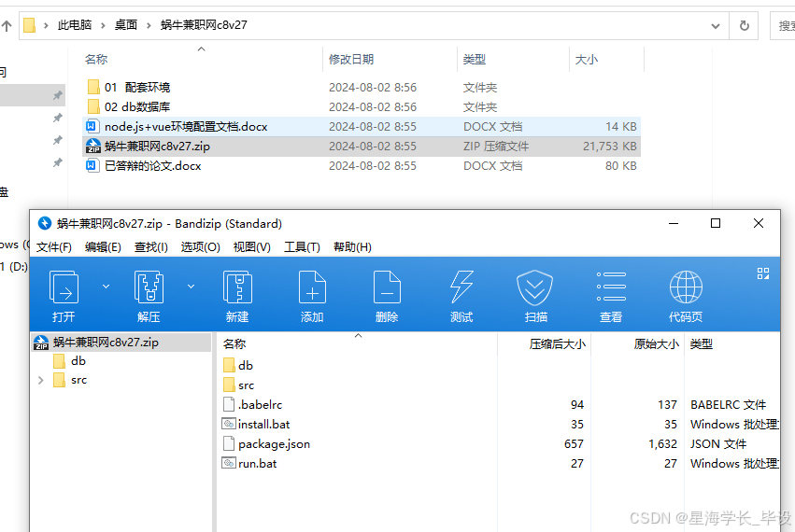Select db folder in Bandizip tree pane
Image resolution: width=795 pixels, height=532 pixels.
pyautogui.click(x=78, y=361)
